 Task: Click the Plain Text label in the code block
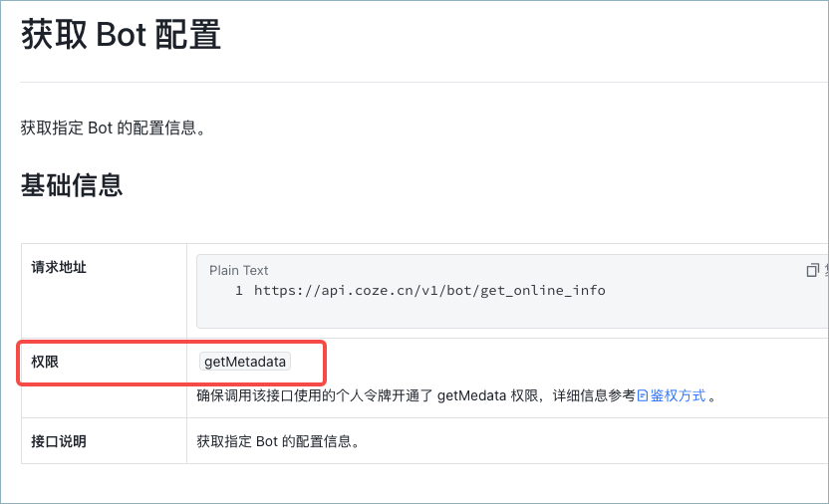[x=238, y=271]
